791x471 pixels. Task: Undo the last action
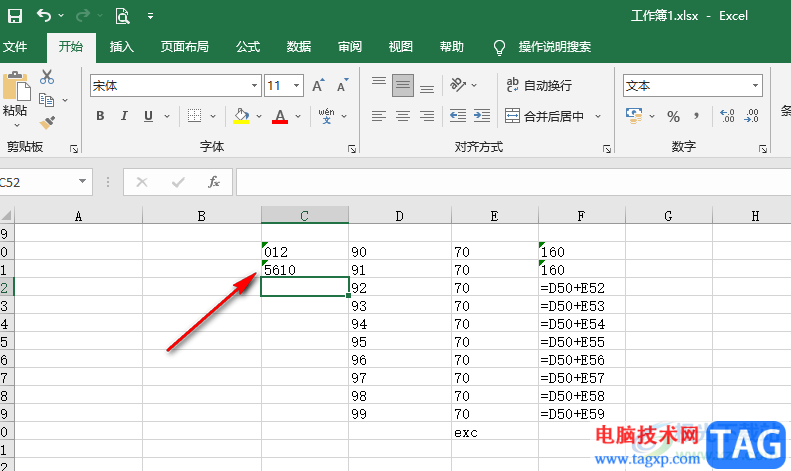tap(44, 16)
